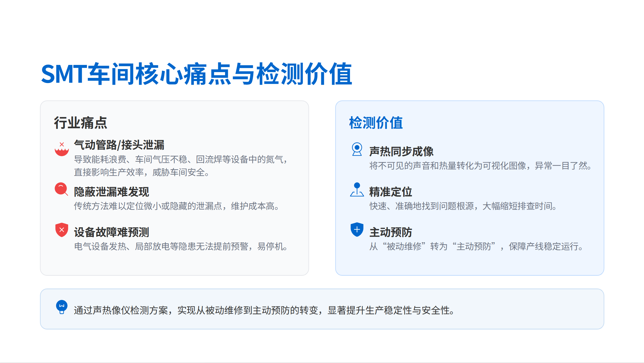Select the 气动管路/接头泄漏 item title

pyautogui.click(x=119, y=145)
